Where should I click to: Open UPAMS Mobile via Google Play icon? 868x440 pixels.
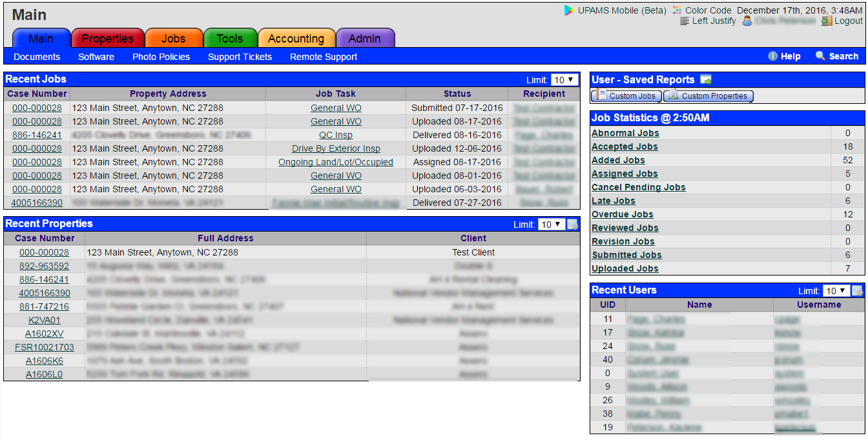coord(568,10)
